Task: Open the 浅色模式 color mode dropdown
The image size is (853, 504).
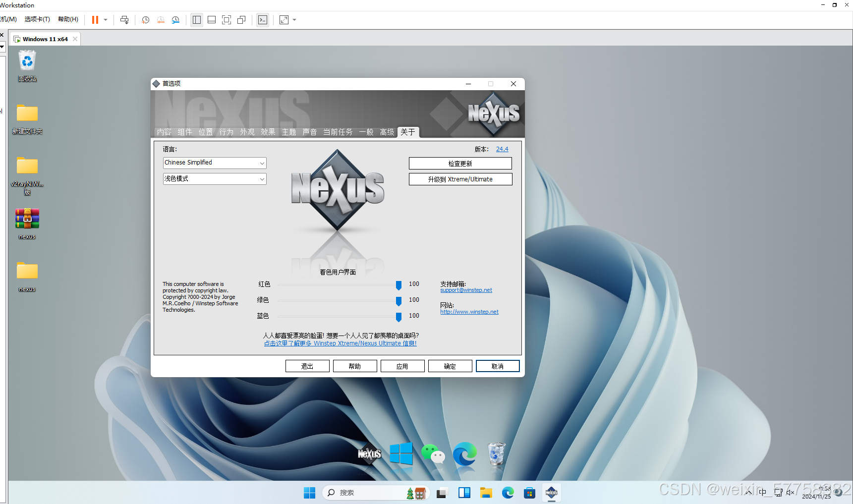Action: click(215, 179)
